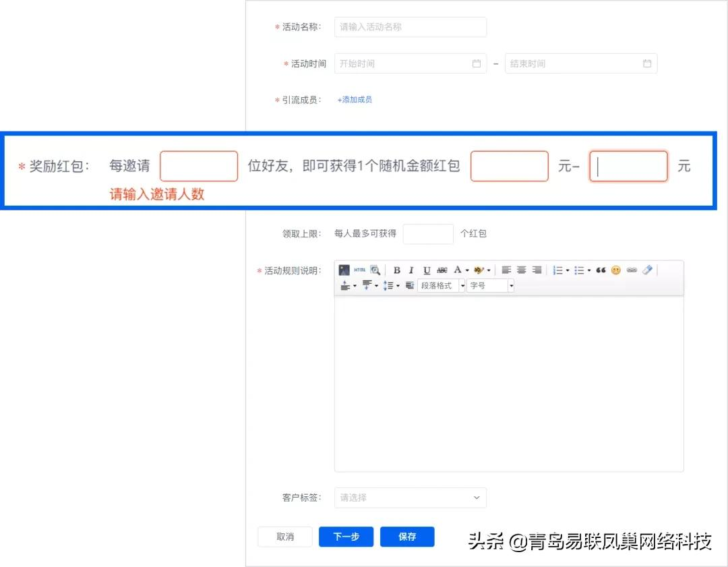
Task: Click the 下一步 button
Action: [346, 537]
